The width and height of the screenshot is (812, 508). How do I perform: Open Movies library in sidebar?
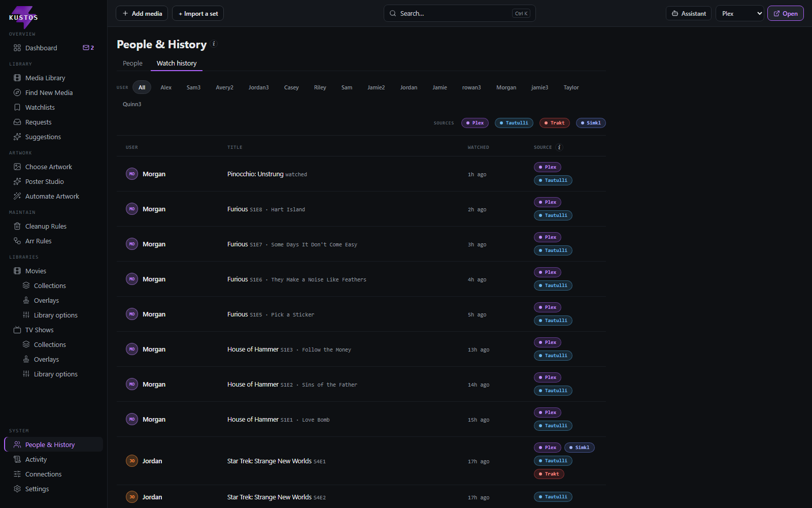tap(36, 271)
